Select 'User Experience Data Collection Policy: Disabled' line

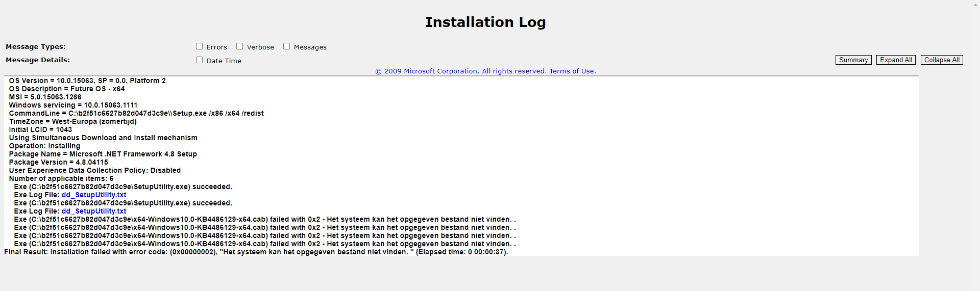pos(95,170)
